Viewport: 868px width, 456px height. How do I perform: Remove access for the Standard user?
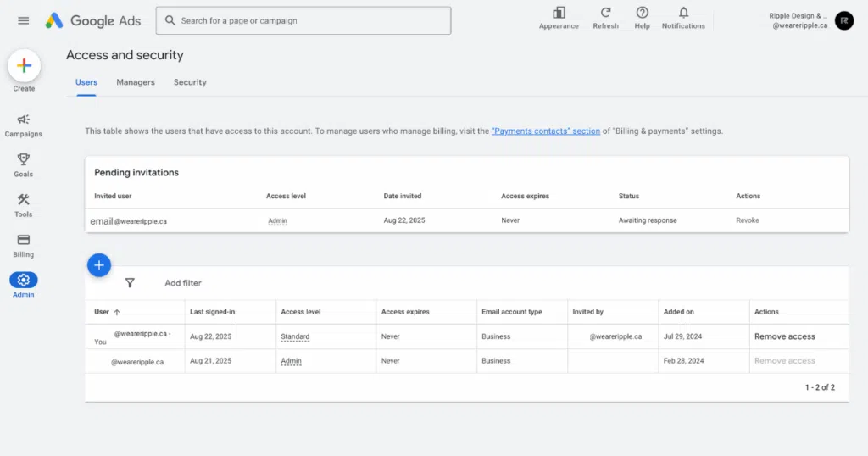click(x=784, y=336)
